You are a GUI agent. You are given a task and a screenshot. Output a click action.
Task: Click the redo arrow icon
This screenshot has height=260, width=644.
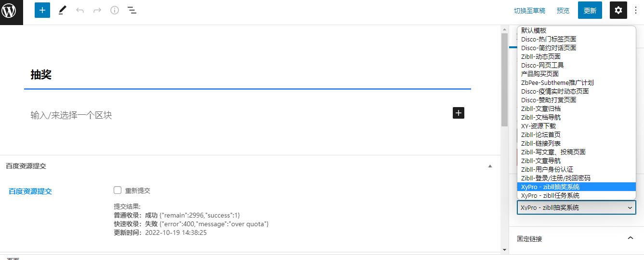click(97, 10)
